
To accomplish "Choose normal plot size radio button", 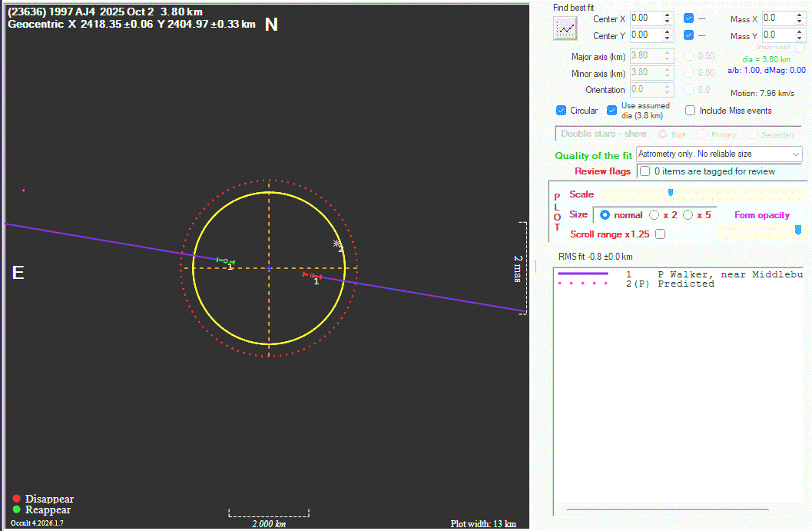I will (605, 215).
